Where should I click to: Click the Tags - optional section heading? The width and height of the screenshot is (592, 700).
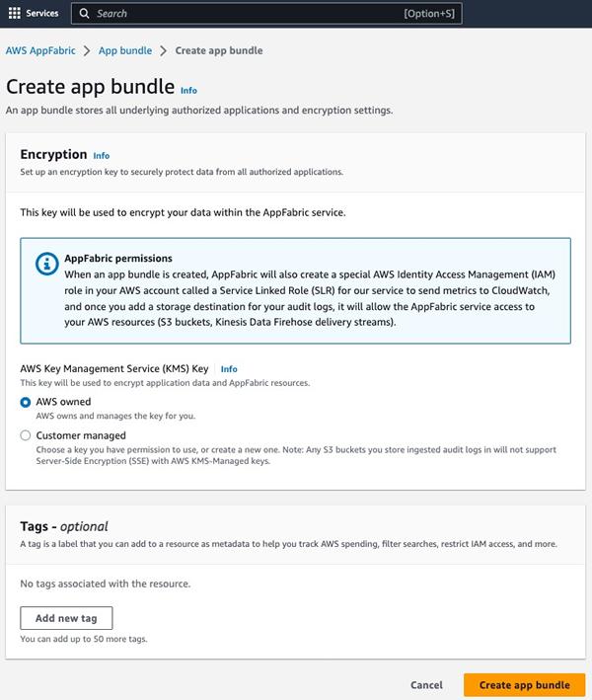coord(64,526)
